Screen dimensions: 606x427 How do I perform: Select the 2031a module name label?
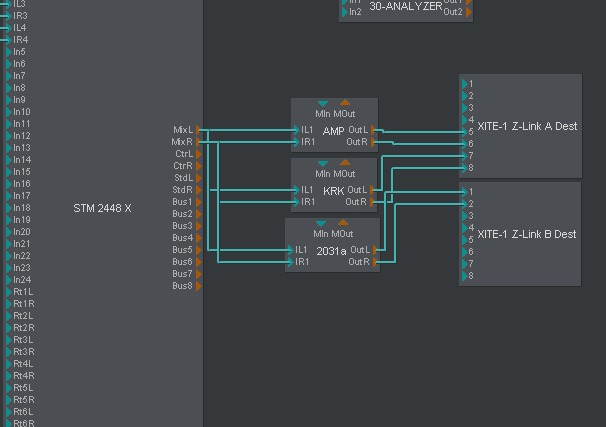click(x=331, y=251)
